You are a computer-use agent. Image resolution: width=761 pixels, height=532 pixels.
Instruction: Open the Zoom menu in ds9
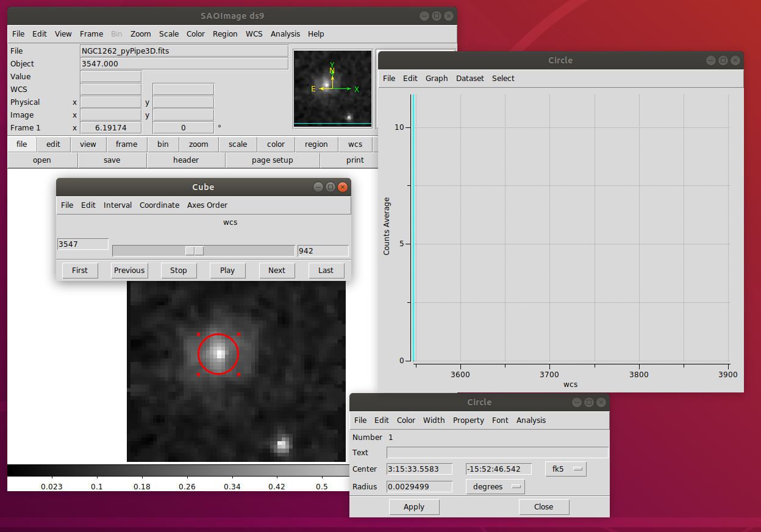[x=140, y=34]
